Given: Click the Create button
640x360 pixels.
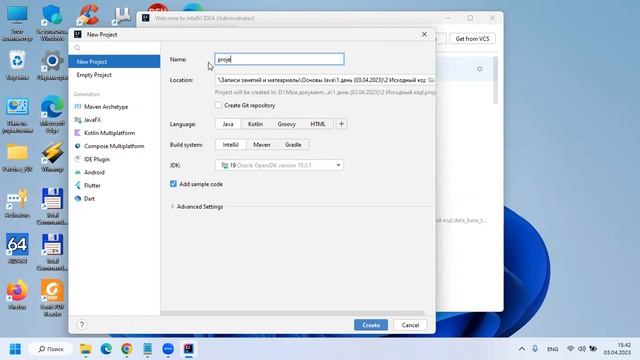Looking at the screenshot, I should tap(371, 325).
